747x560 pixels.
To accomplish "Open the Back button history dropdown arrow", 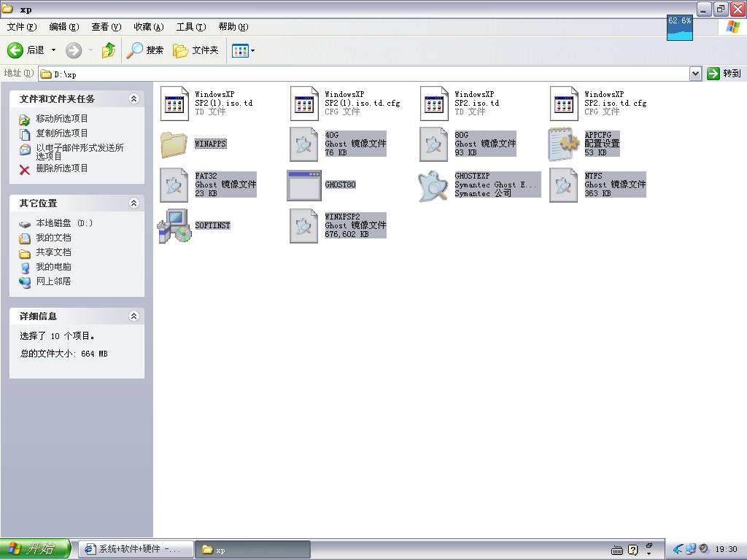I will [53, 50].
